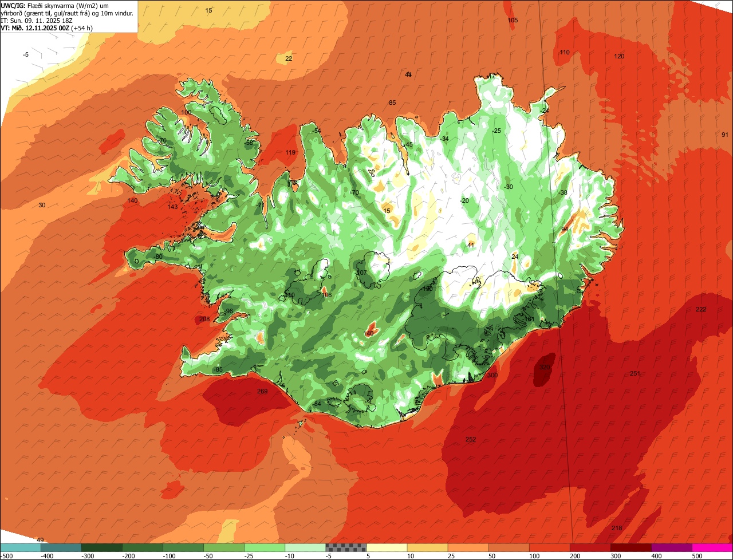The height and width of the screenshot is (560, 733).
Task: Click the palest green swatch between -10 and -5
Action: coord(306,547)
